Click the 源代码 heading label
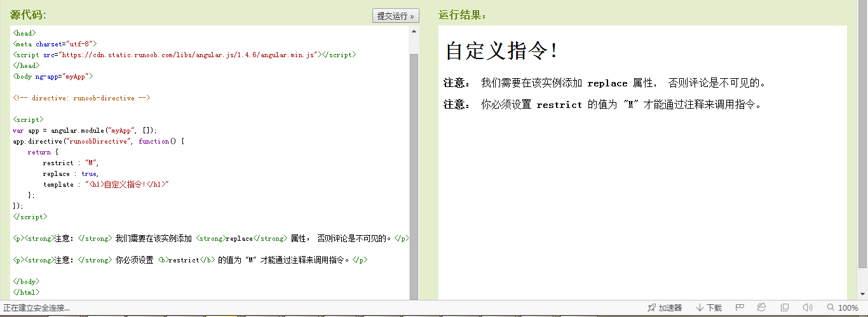868x317 pixels. (x=28, y=15)
